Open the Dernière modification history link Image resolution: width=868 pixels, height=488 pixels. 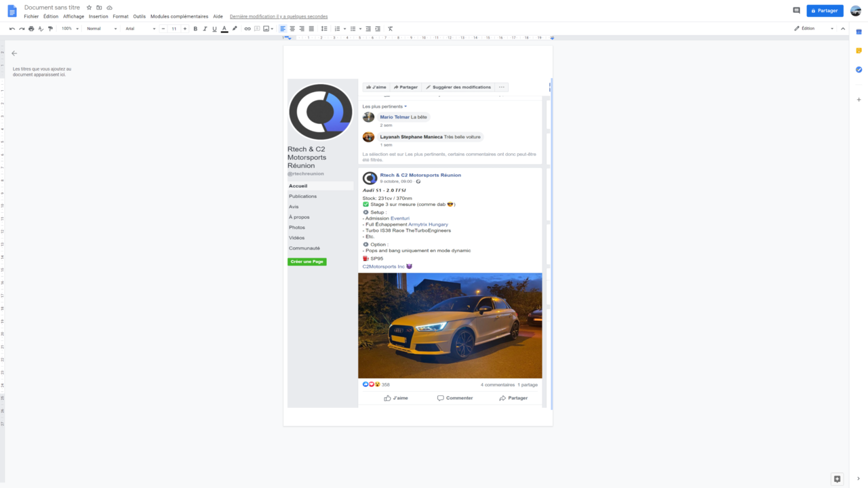pos(279,16)
